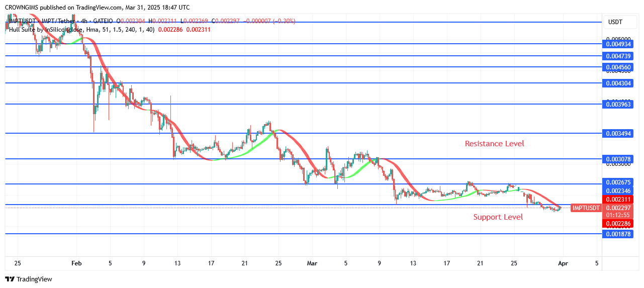Click the legend low value L0.002269
This screenshot has width=644, height=288.
[x=195, y=21]
